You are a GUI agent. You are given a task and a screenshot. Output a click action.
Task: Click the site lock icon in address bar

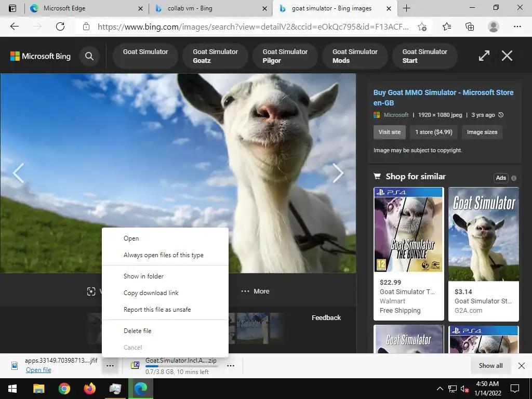tap(86, 26)
